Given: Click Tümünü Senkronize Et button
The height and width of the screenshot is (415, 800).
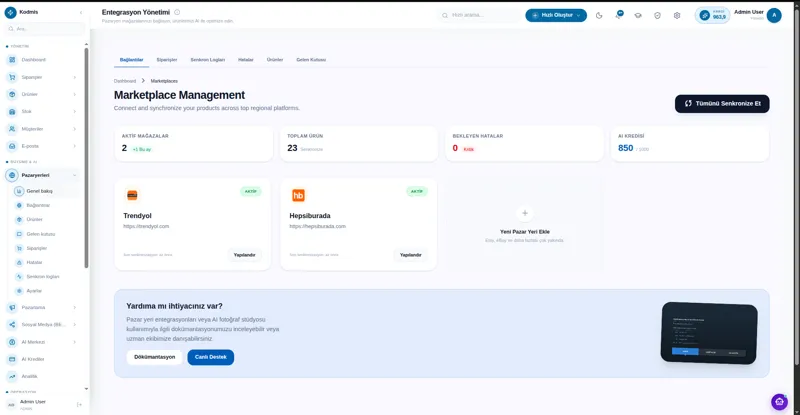Looking at the screenshot, I should tap(722, 104).
